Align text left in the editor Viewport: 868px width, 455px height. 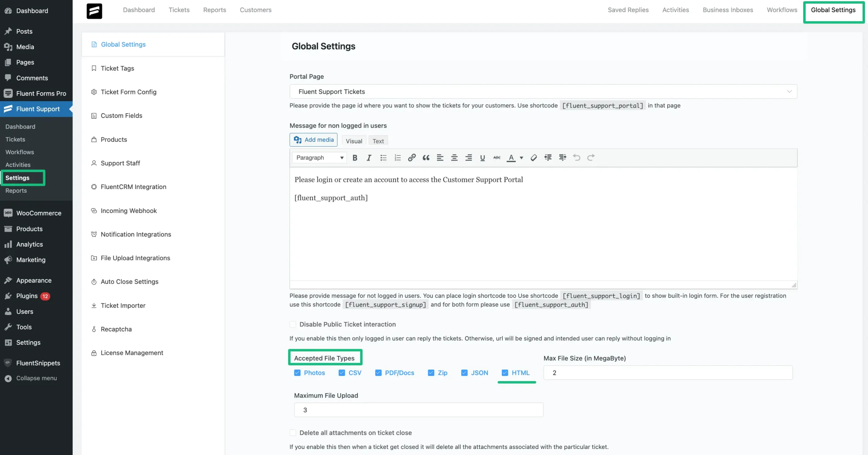coord(440,157)
